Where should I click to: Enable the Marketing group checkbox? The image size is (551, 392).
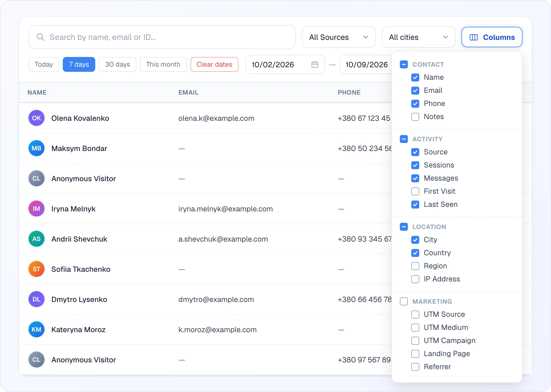pyautogui.click(x=404, y=301)
